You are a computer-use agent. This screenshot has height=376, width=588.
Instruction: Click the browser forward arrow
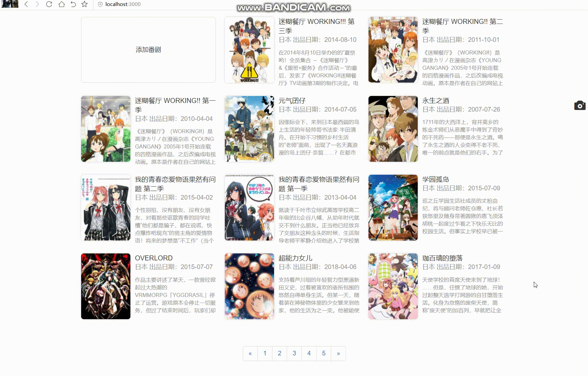(37, 4)
